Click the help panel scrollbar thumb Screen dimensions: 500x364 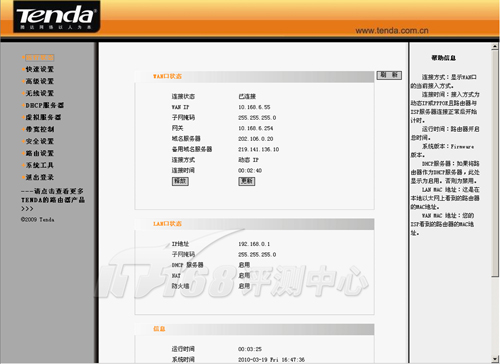click(x=495, y=163)
